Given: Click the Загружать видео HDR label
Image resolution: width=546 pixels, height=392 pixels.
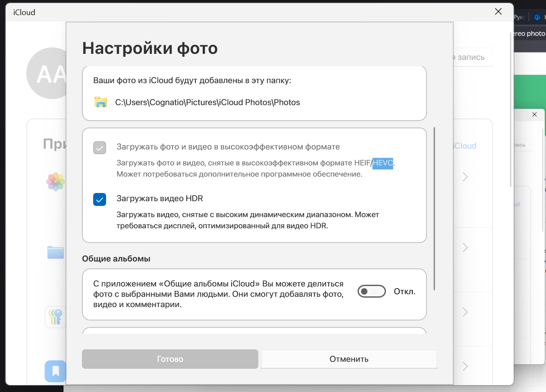Looking at the screenshot, I should (x=160, y=199).
